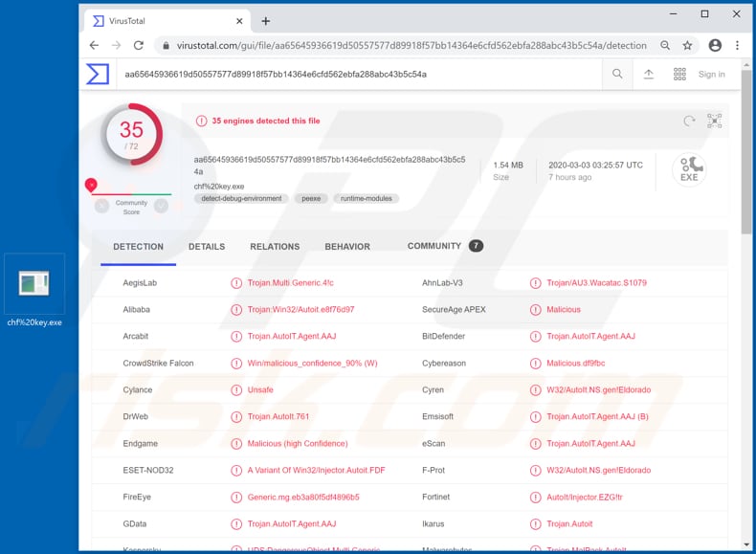Open Chrome profile avatar icon

pyautogui.click(x=715, y=45)
